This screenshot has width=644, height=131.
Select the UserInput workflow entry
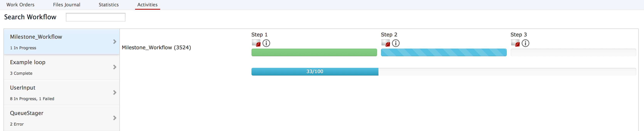pos(61,92)
